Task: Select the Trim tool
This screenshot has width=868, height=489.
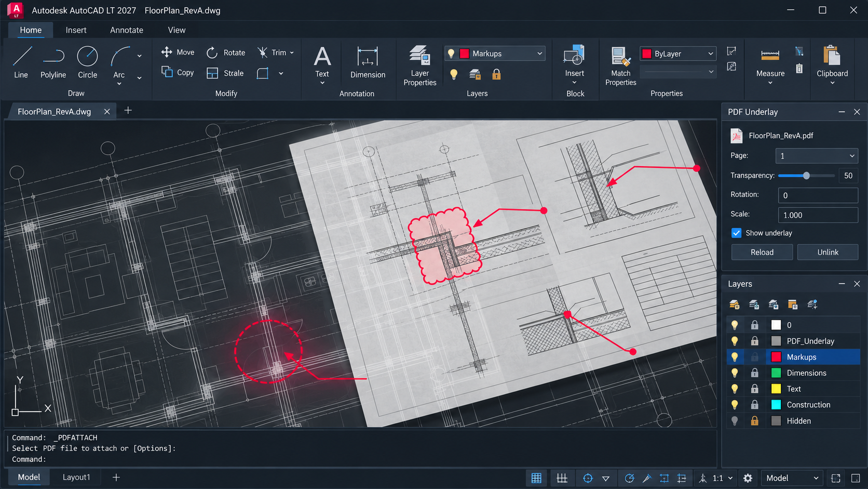Action: (x=272, y=52)
